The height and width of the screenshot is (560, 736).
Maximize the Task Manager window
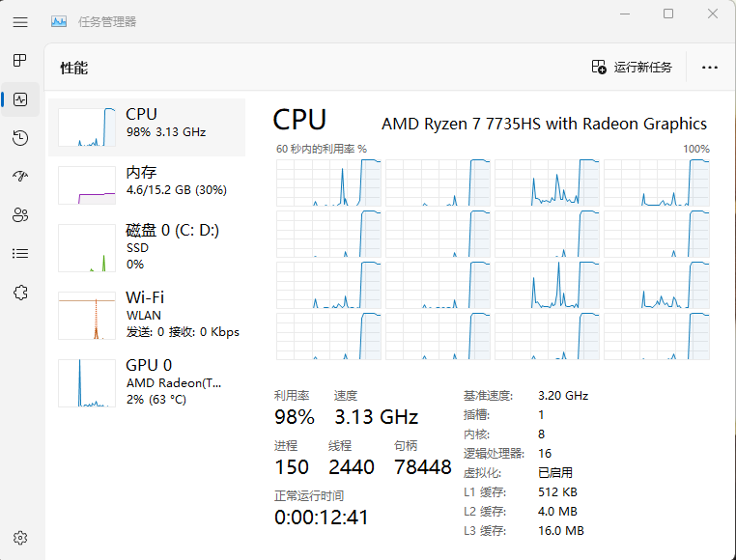pyautogui.click(x=668, y=14)
